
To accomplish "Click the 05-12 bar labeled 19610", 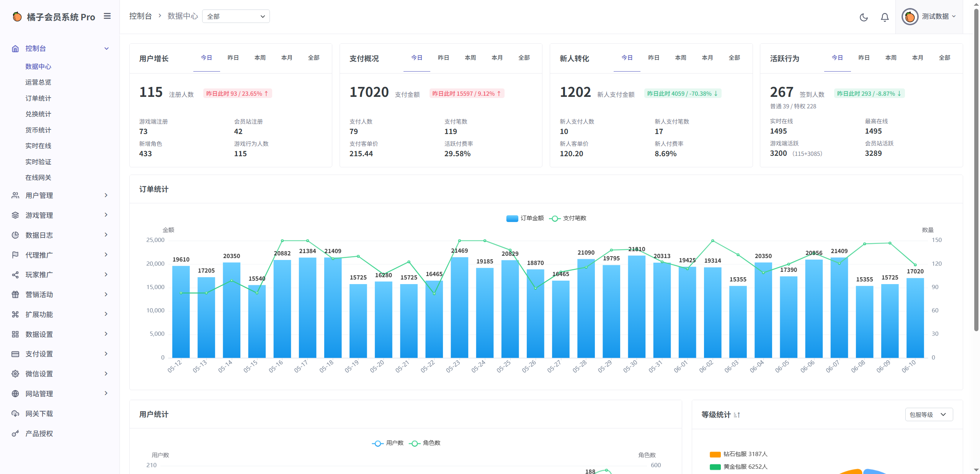I will pos(181,312).
